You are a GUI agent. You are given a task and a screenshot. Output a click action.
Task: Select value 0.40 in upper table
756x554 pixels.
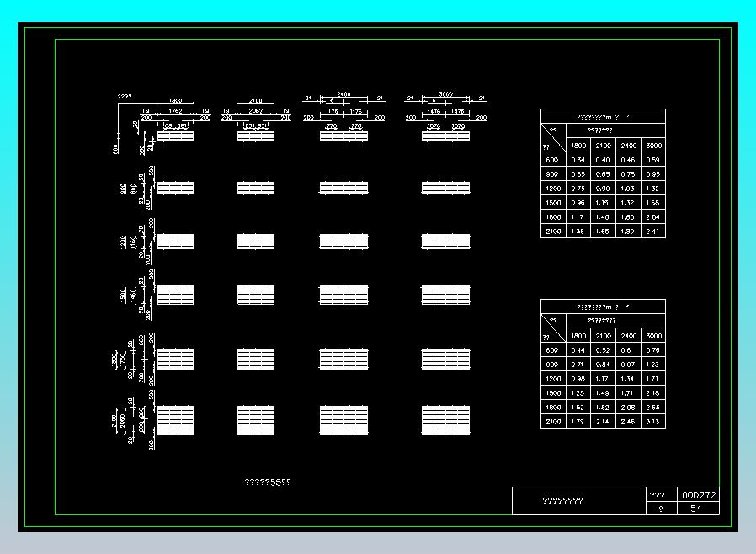point(603,160)
